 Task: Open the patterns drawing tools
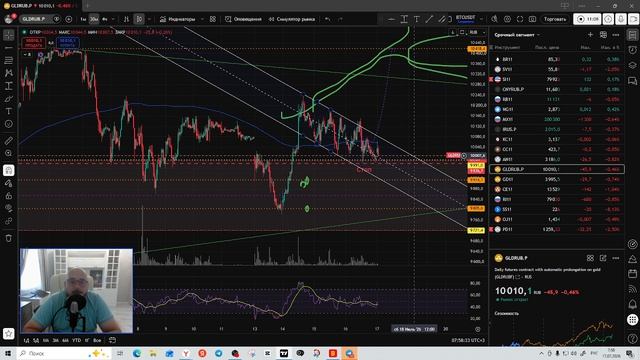click(x=9, y=73)
